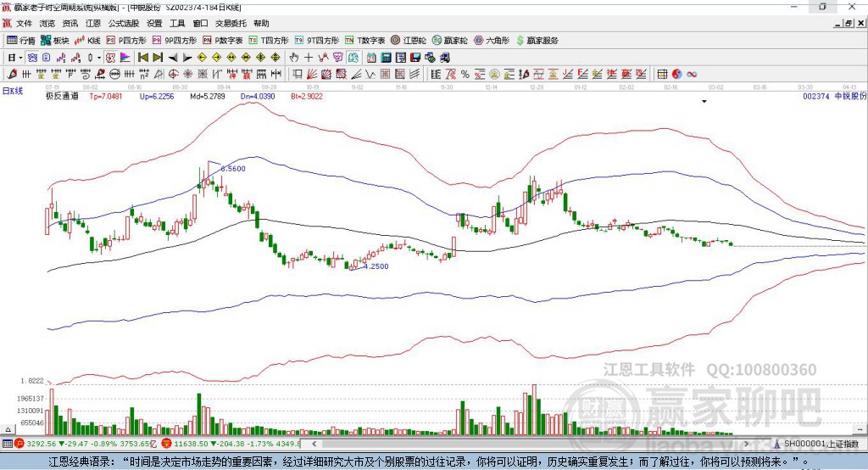Open the 赢家轮 tool

449,41
